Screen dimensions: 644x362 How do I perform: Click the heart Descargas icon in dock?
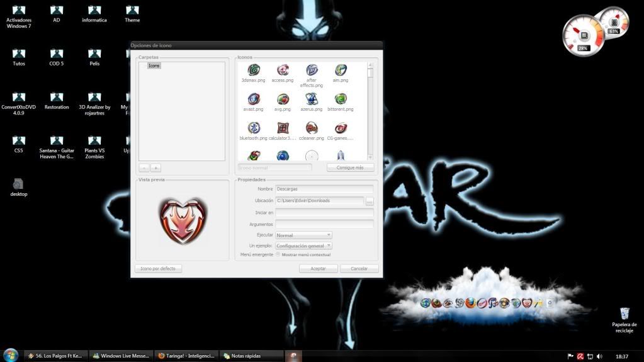pyautogui.click(x=527, y=303)
